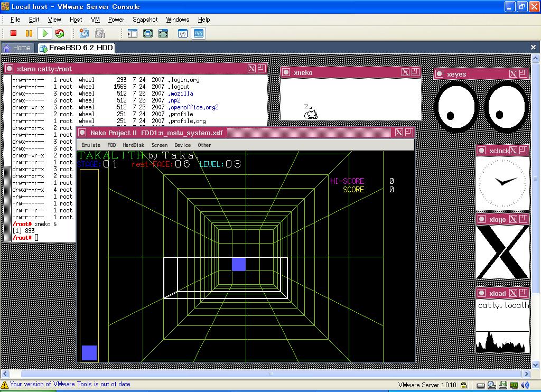Viewport: 541px width, 392px height.
Task: Click the red Power Off toolbar button
Action: pyautogui.click(x=13, y=33)
